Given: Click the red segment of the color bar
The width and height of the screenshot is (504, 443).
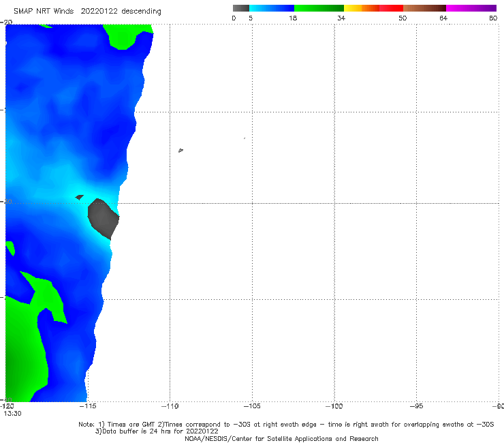Looking at the screenshot, I should (x=391, y=8).
